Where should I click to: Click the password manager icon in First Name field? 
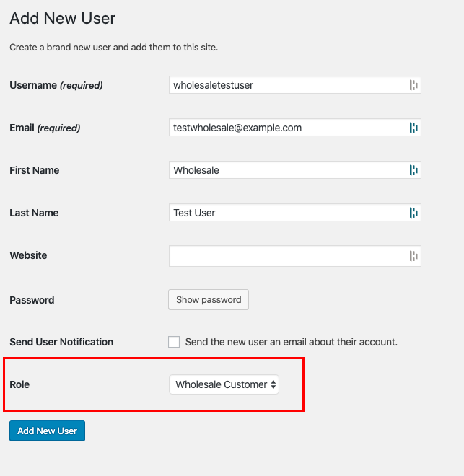[413, 170]
